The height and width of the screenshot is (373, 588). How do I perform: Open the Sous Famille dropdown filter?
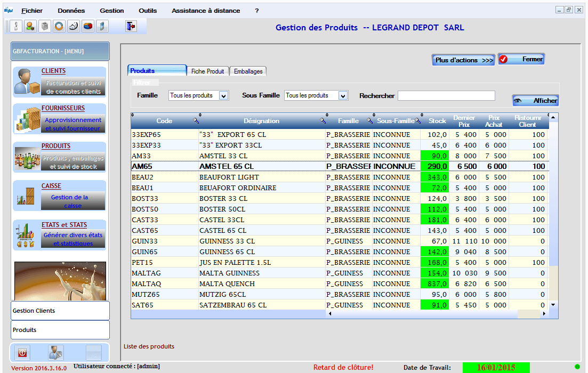(x=343, y=96)
